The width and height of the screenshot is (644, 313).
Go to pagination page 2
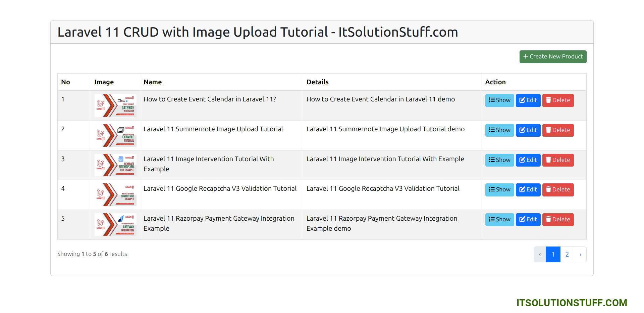567,255
